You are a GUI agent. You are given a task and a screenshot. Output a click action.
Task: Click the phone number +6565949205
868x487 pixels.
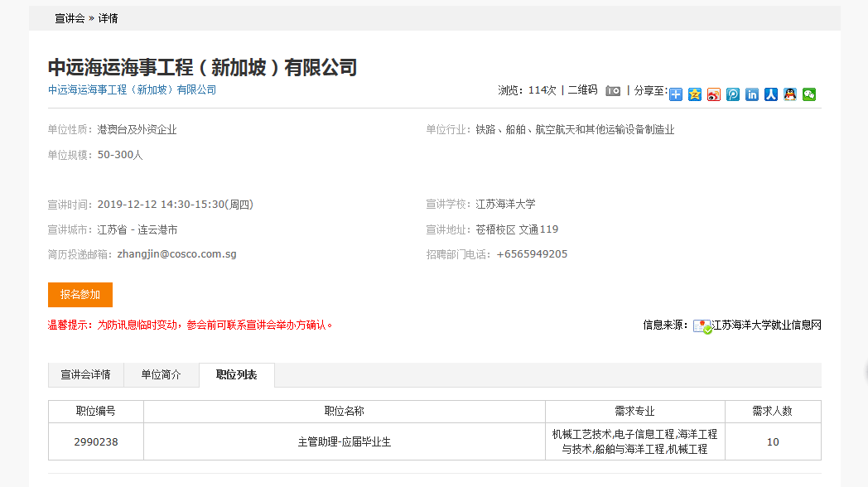[532, 254]
